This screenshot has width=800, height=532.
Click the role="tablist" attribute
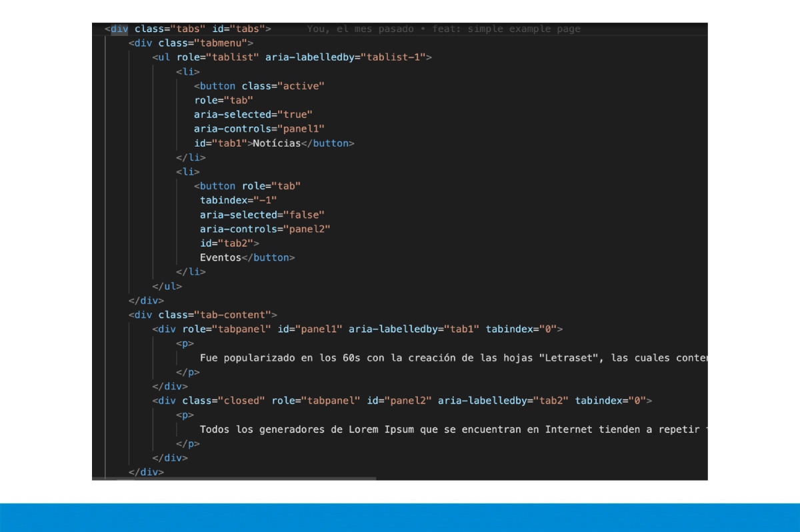(x=217, y=57)
